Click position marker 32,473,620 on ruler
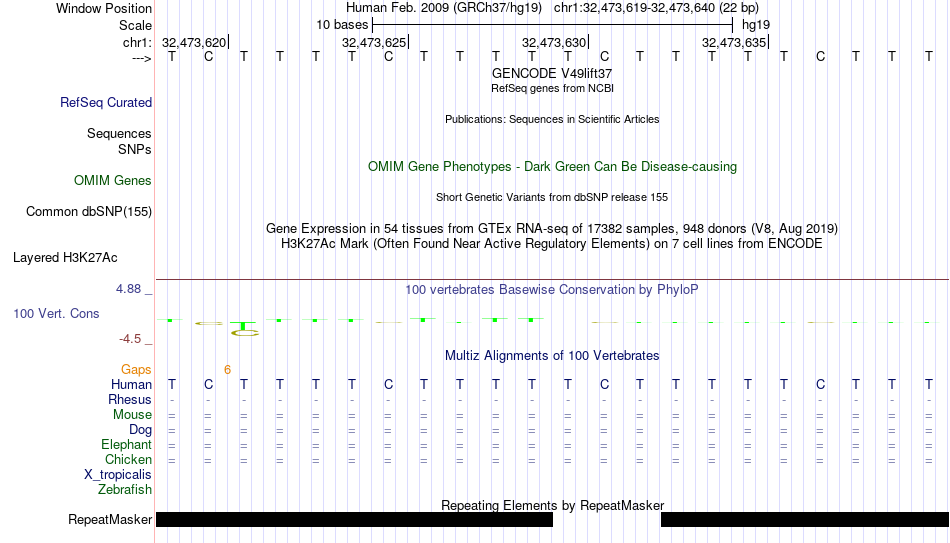 (195, 42)
